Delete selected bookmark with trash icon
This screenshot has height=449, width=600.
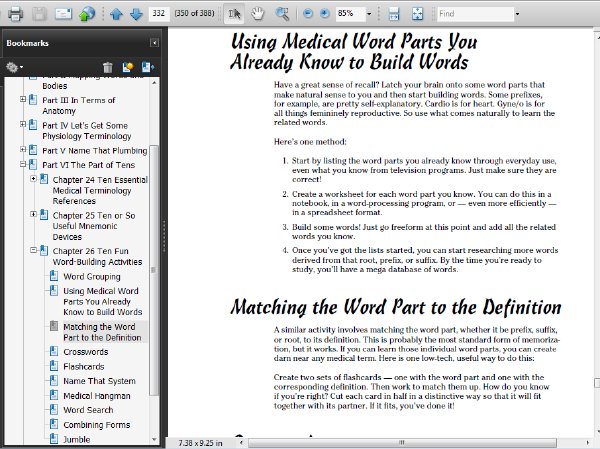click(x=108, y=67)
